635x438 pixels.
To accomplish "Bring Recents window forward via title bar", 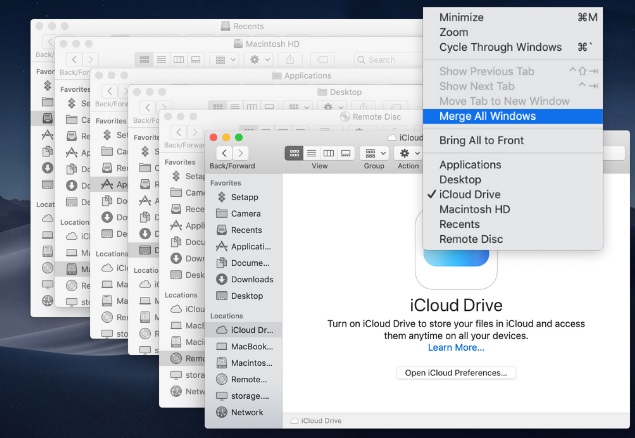I will (x=242, y=26).
